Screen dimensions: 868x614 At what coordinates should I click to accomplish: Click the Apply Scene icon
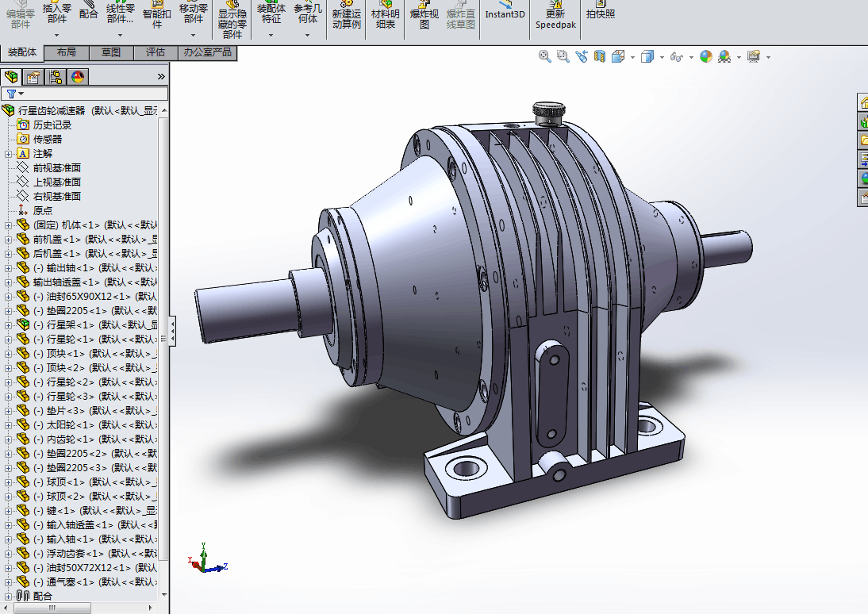[x=724, y=57]
